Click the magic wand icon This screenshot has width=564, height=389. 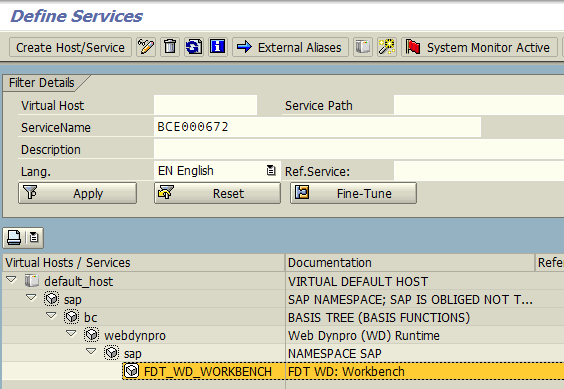click(x=387, y=47)
